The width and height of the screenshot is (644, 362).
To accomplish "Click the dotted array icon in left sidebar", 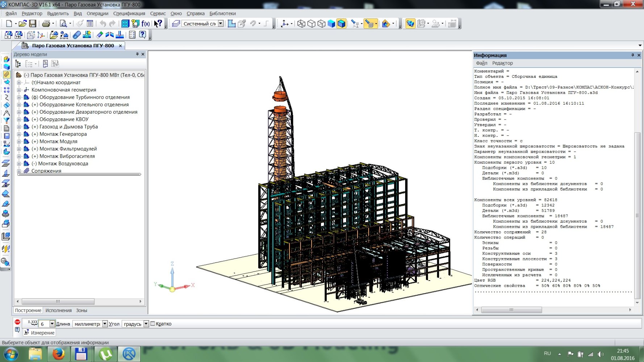I will pos(7,90).
